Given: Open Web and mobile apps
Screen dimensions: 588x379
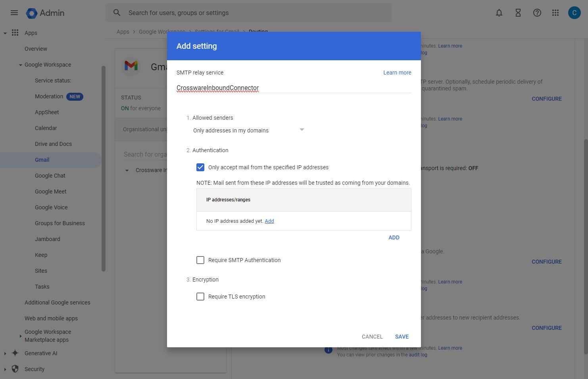Looking at the screenshot, I should 51,318.
